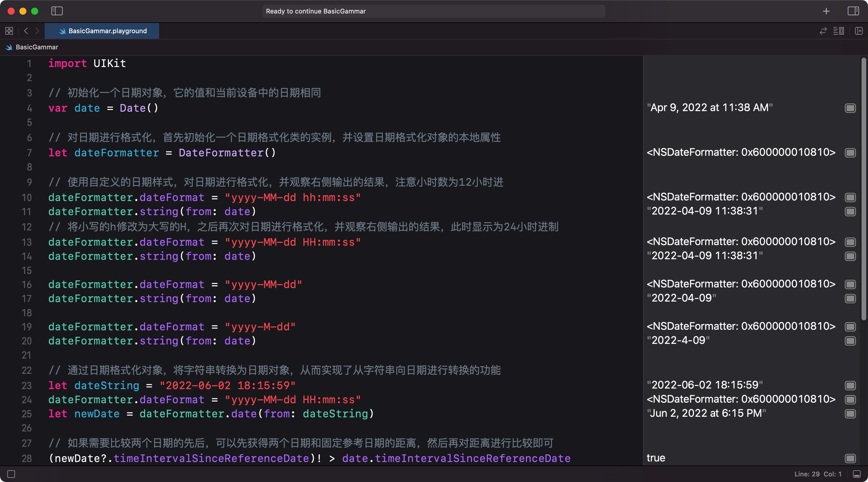Click string "yyyy-MM-dd hh:mm:ss" on line 10
The width and height of the screenshot is (868, 482).
[x=293, y=197]
